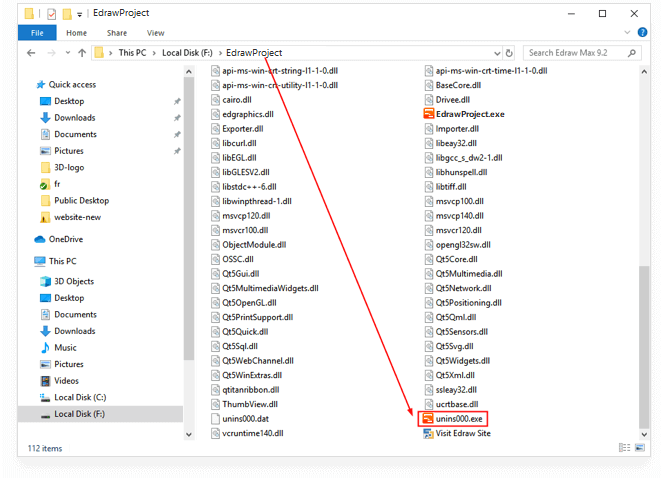The width and height of the screenshot is (661, 478).
Task: Select the cairo.dll file
Action: pyautogui.click(x=231, y=99)
